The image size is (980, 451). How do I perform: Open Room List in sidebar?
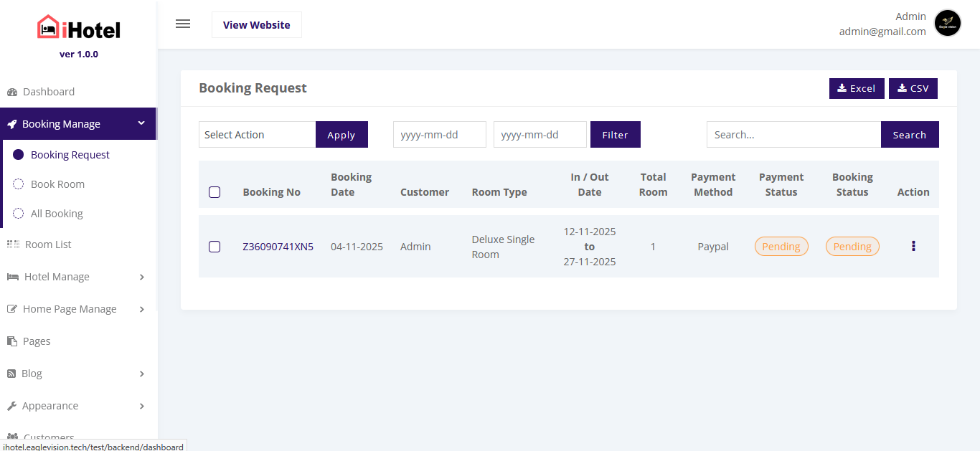48,245
